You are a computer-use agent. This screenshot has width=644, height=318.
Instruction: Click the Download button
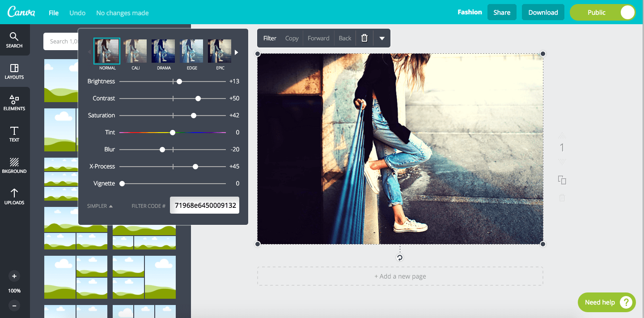543,12
